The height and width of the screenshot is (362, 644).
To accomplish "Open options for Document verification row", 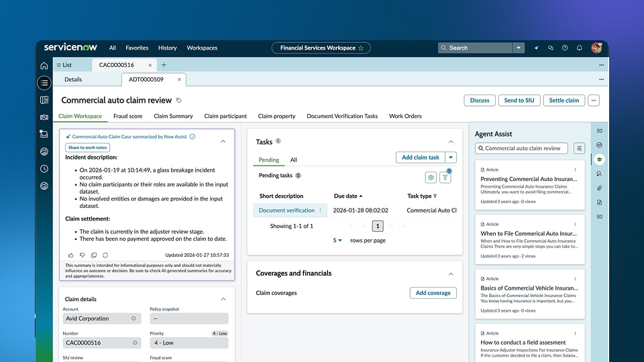I will click(x=321, y=210).
